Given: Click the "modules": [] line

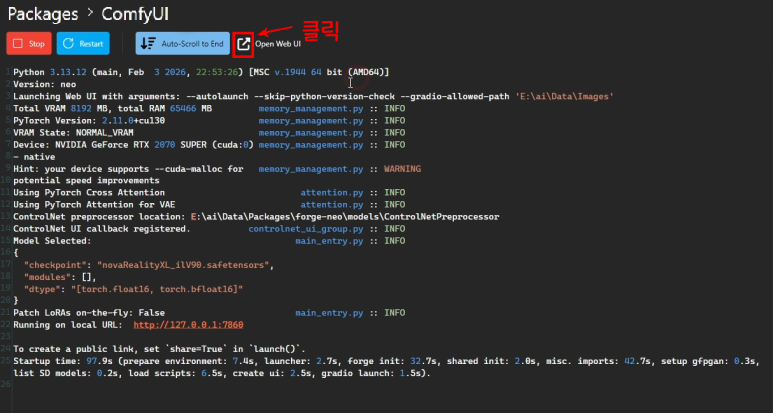Looking at the screenshot, I should (x=60, y=277).
